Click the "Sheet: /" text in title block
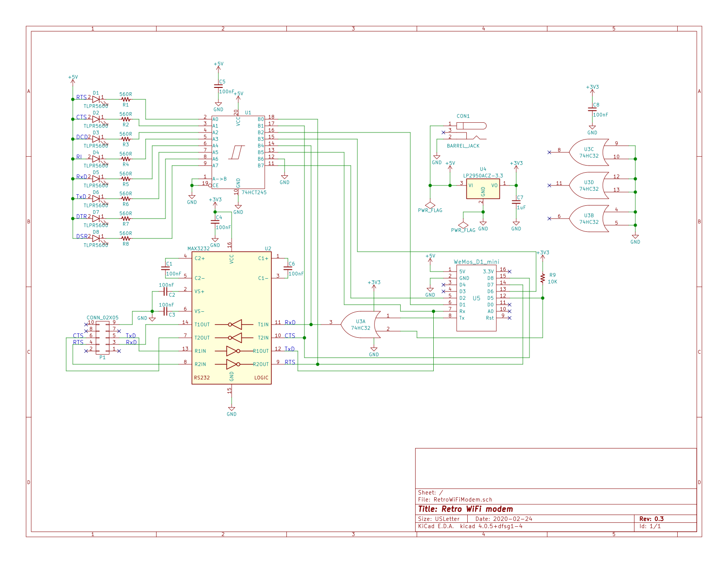This screenshot has height=563, width=728. pyautogui.click(x=431, y=492)
